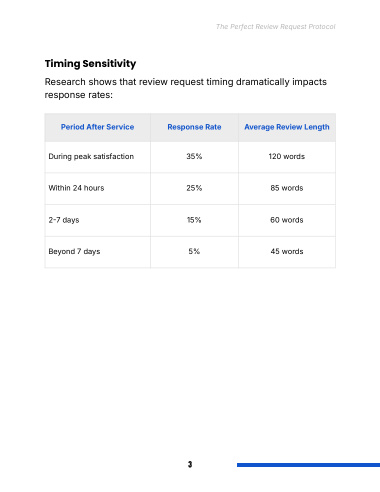Click the page header title text

pyautogui.click(x=276, y=27)
